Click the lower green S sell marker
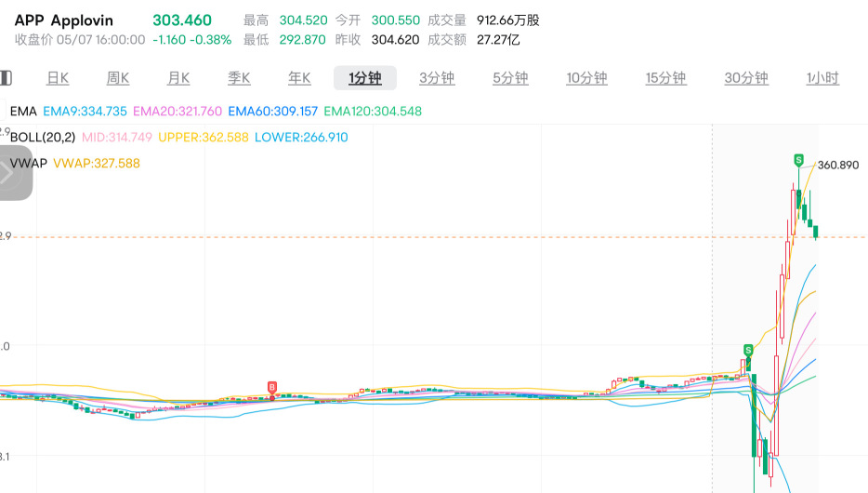This screenshot has height=493, width=868. click(748, 350)
